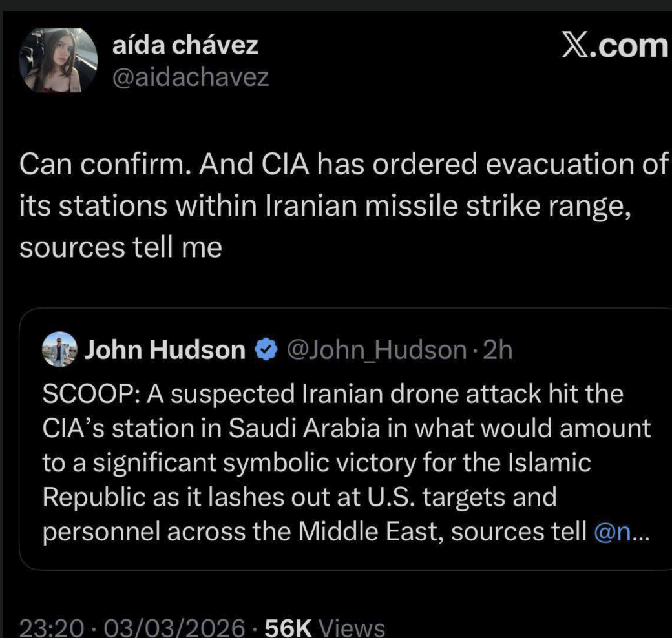Screen dimensions: 672x638
Task: Click John Hudson's small avatar icon
Action: click(59, 351)
